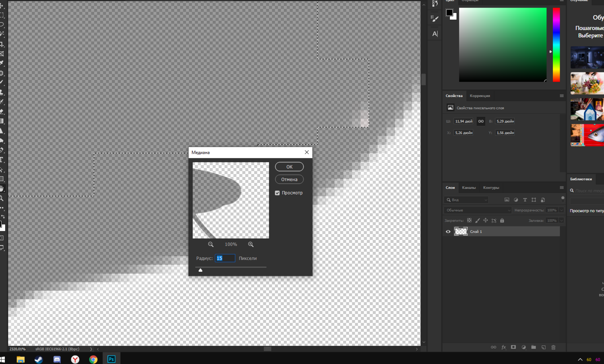Toggle the Просмотр preview checkbox
This screenshot has width=604, height=364.
click(277, 193)
